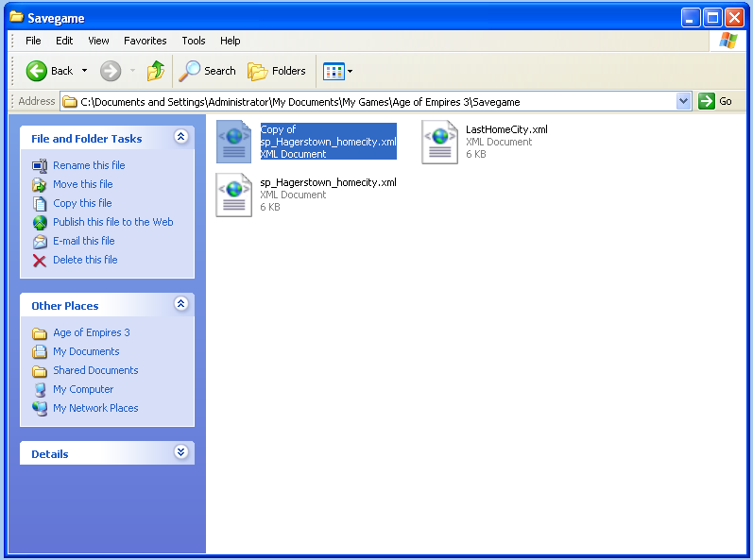Image resolution: width=753 pixels, height=560 pixels.
Task: Collapse the Other Places panel
Action: coord(181,304)
